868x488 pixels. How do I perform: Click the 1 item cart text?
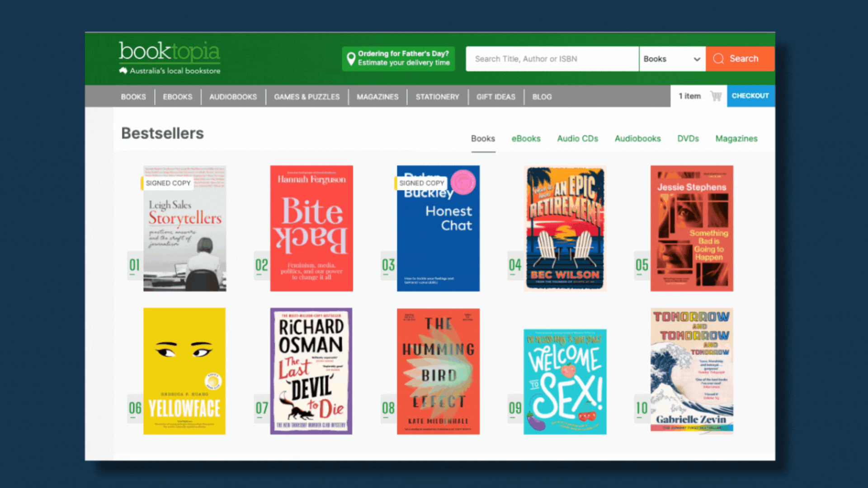pyautogui.click(x=689, y=96)
